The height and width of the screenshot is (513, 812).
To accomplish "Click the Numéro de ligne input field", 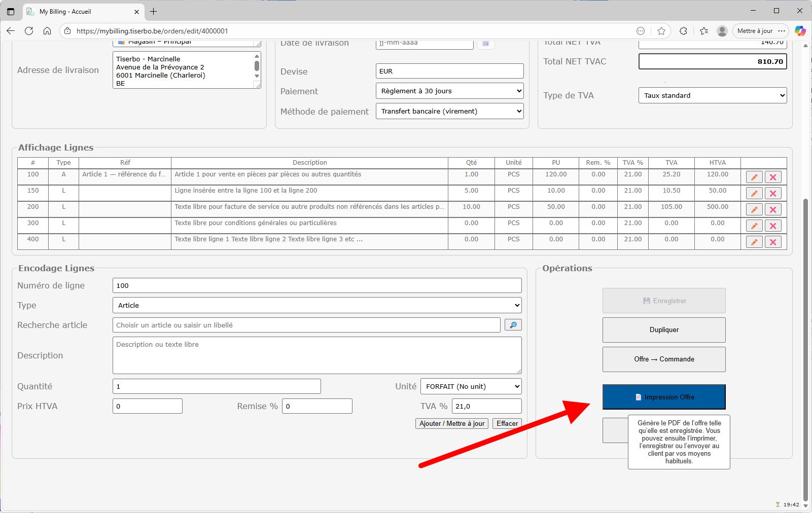I will (317, 285).
